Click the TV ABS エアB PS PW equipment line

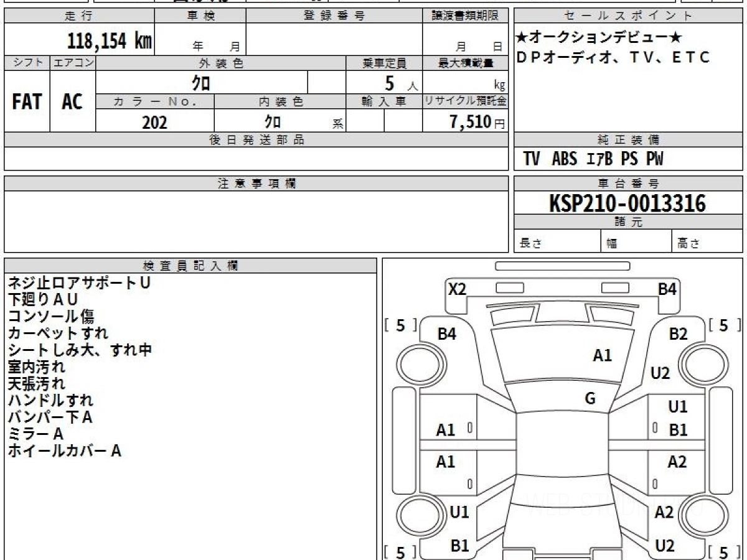pos(593,159)
